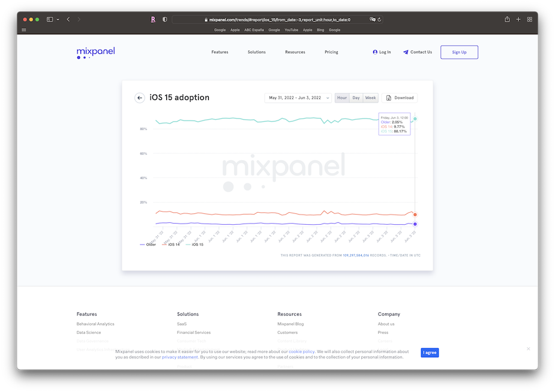The width and height of the screenshot is (555, 392).
Task: Open the privacy shield icon in toolbar
Action: 164,19
